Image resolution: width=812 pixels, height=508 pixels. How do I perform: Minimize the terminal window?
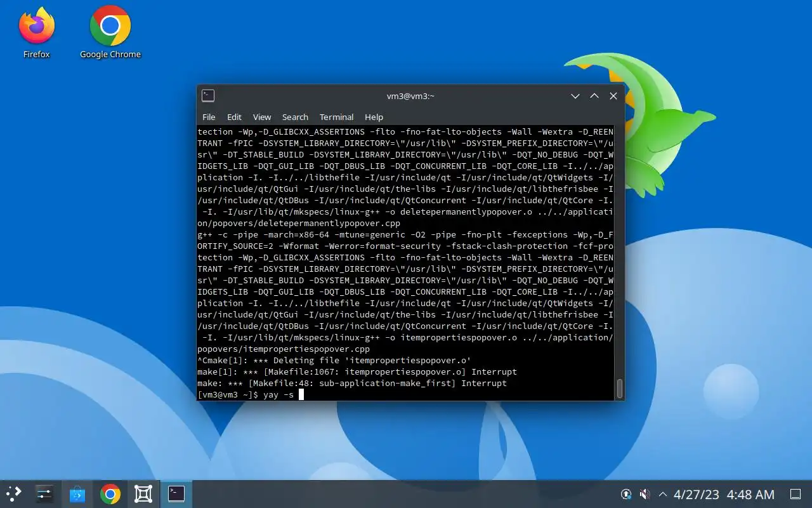(575, 96)
